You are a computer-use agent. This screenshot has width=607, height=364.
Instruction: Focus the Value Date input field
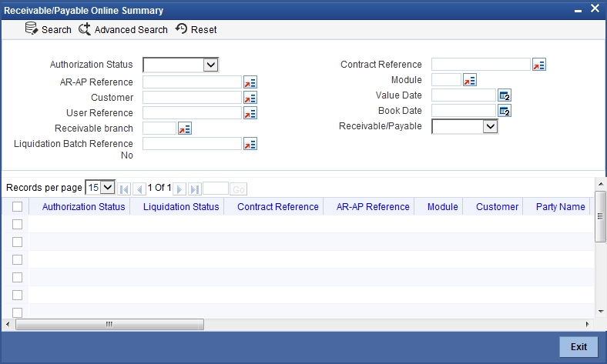464,95
